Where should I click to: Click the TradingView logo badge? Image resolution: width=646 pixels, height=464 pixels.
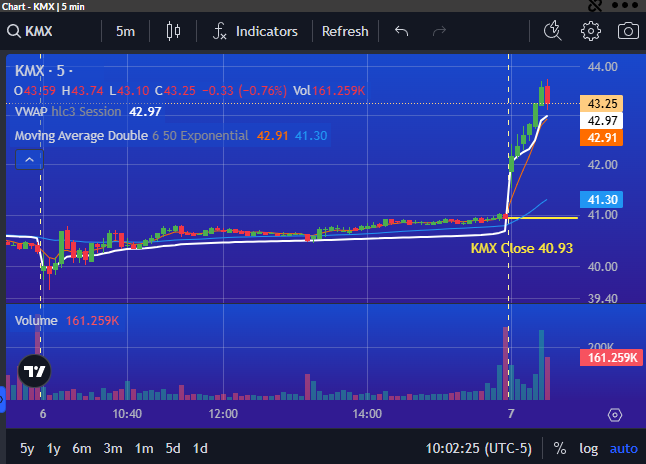pos(35,371)
